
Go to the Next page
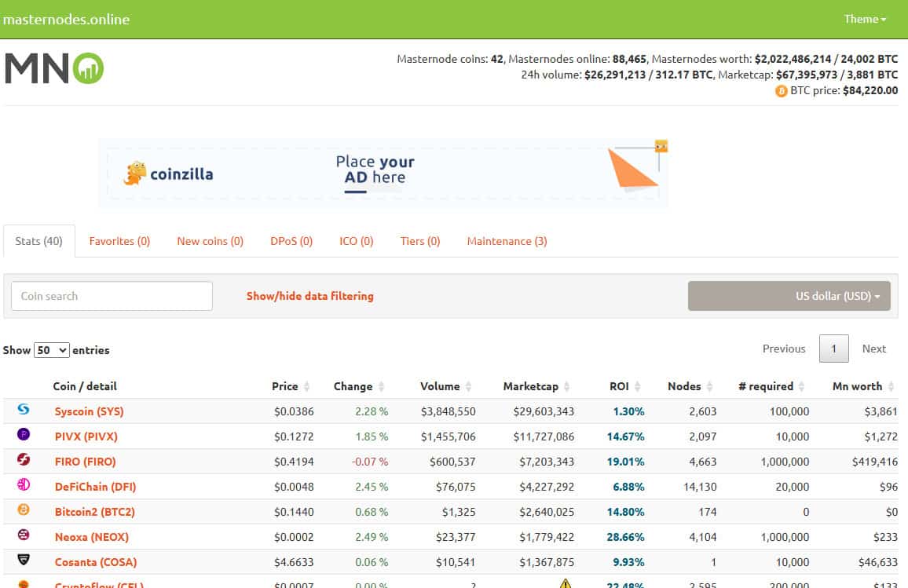tap(874, 349)
